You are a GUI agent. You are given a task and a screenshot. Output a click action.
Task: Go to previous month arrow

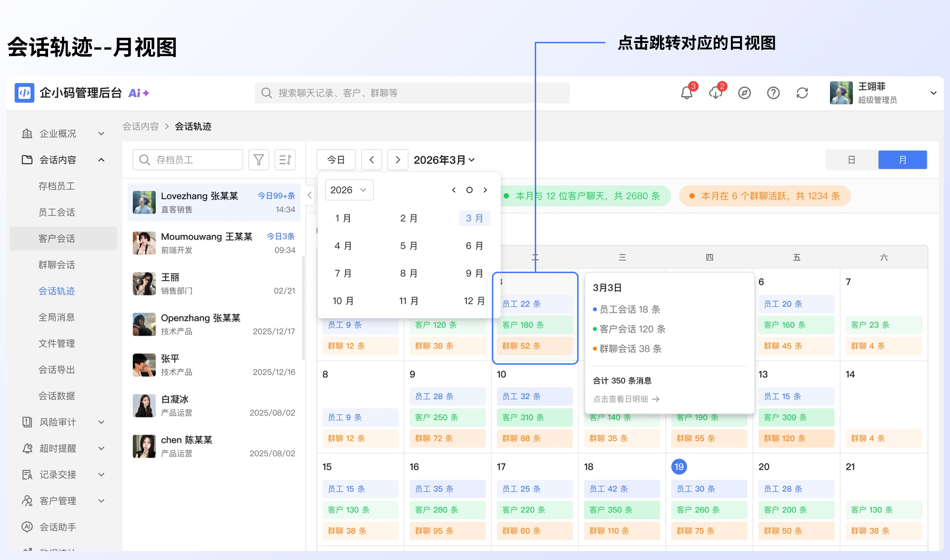[372, 160]
